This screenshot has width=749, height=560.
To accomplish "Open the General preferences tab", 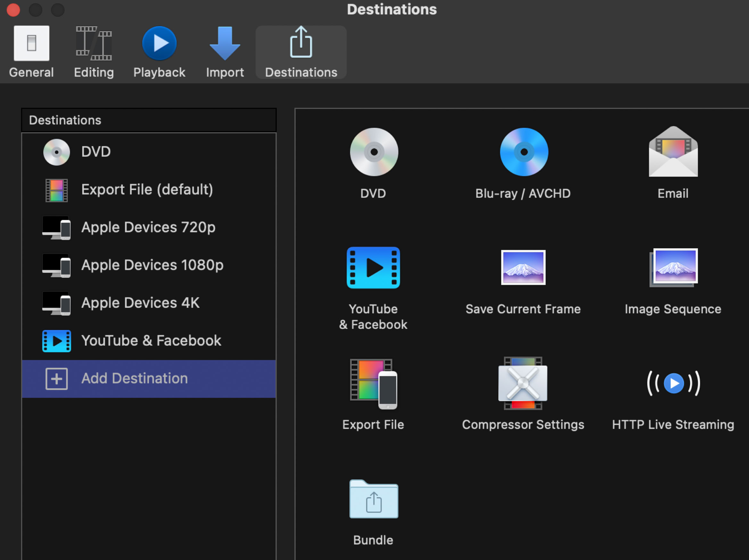I will pyautogui.click(x=31, y=53).
